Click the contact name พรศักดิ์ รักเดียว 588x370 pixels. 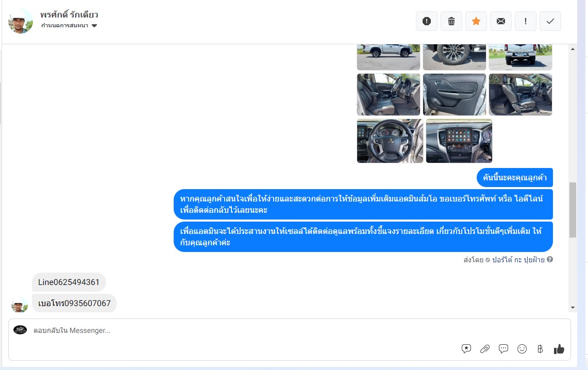pos(69,14)
